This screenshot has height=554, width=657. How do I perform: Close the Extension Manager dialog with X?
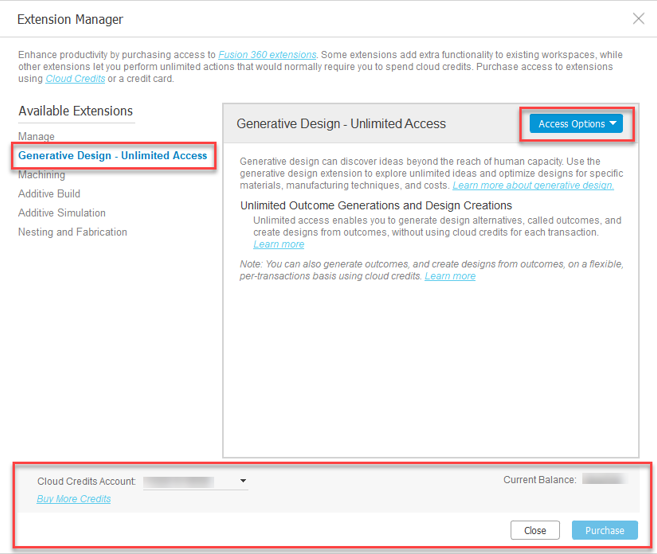tap(638, 18)
